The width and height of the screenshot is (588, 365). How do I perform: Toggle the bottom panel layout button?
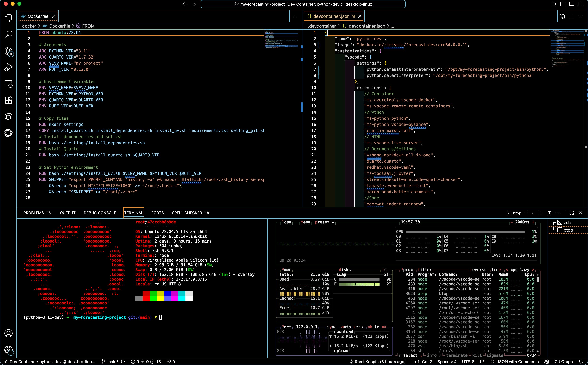(571, 4)
